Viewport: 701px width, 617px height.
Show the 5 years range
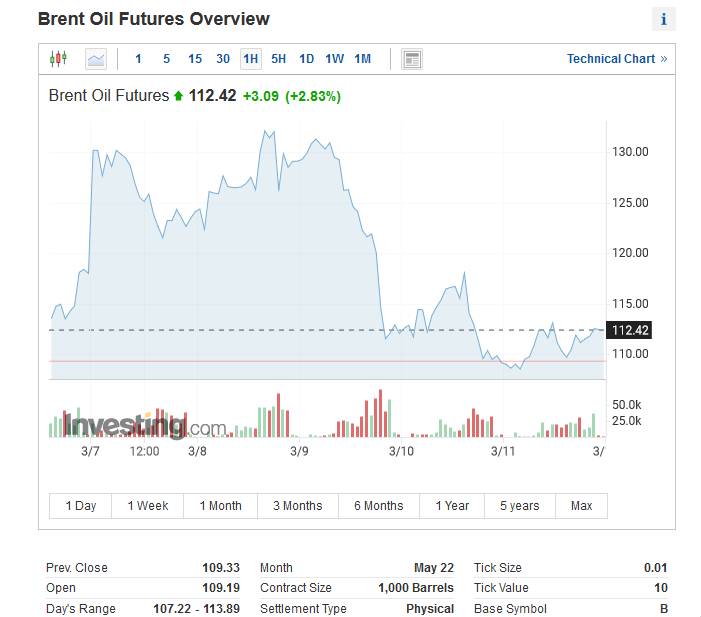point(520,506)
